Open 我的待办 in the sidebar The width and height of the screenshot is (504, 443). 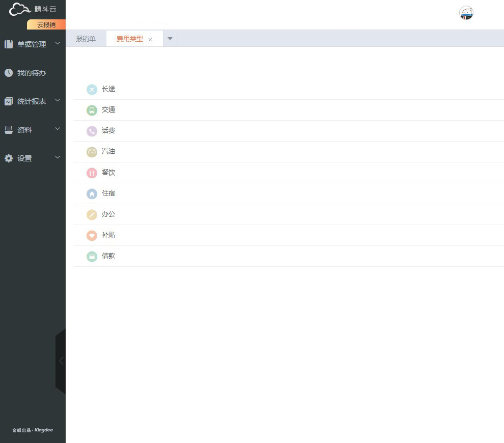pyautogui.click(x=33, y=73)
